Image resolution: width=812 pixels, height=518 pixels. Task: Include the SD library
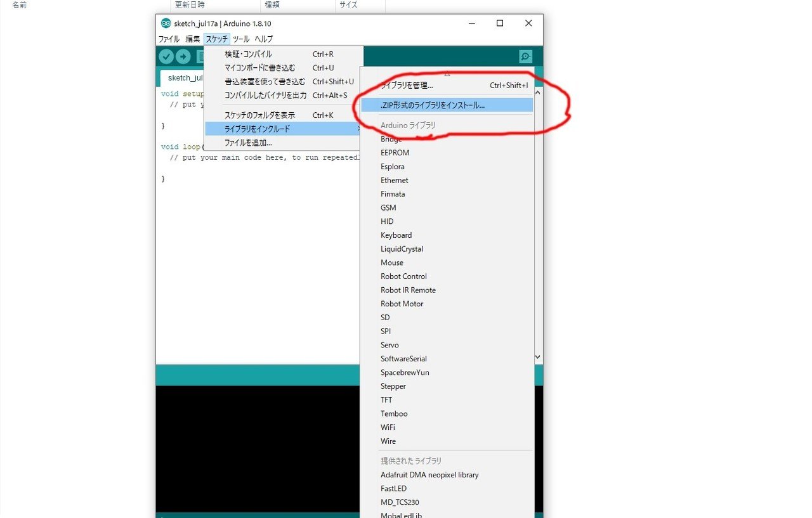447,318
